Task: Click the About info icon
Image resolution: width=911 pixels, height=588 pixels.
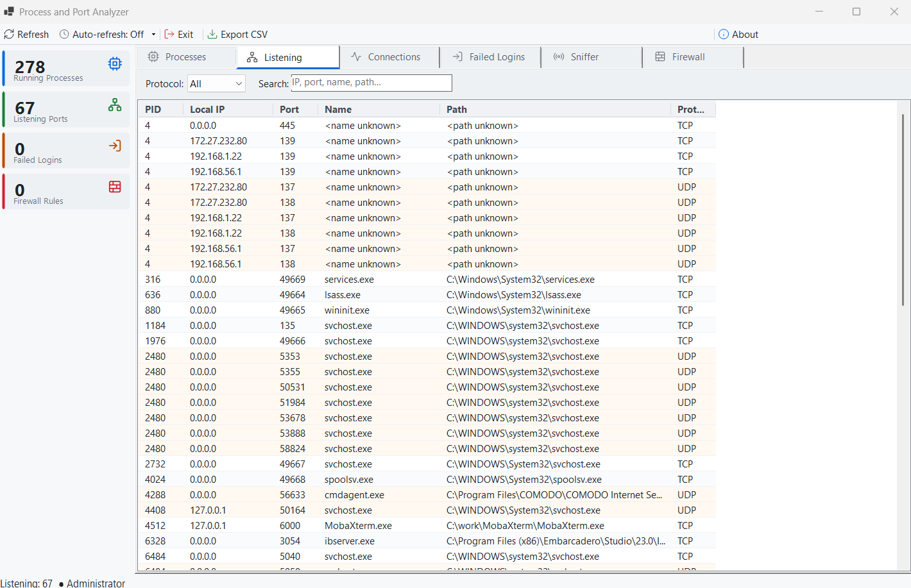Action: coord(724,35)
